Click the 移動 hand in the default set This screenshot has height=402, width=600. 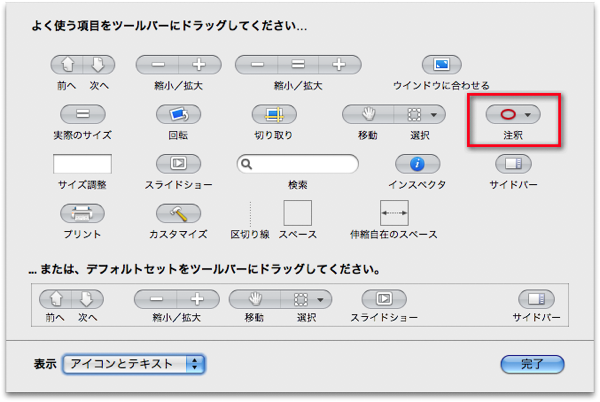[x=255, y=299]
